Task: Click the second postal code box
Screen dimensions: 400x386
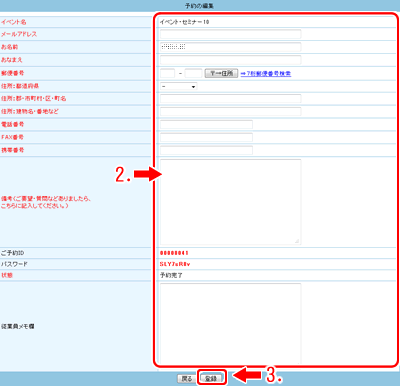Action: 193,73
